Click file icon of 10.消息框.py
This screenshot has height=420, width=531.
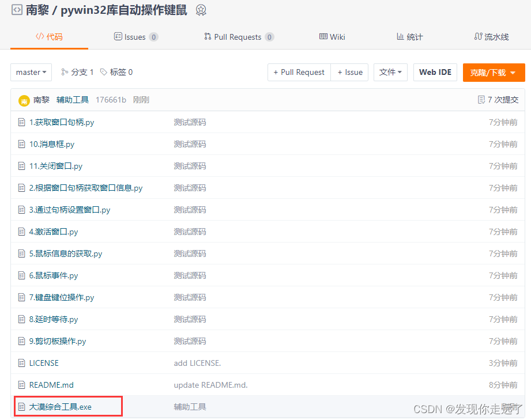pyautogui.click(x=21, y=144)
